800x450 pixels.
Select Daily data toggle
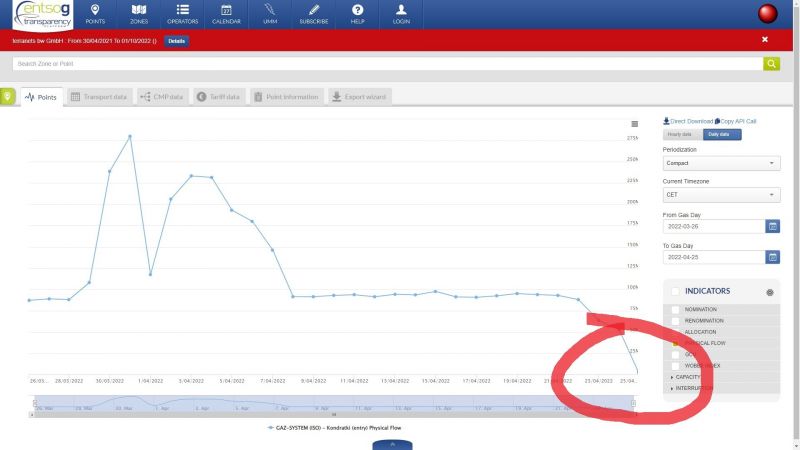click(x=722, y=134)
